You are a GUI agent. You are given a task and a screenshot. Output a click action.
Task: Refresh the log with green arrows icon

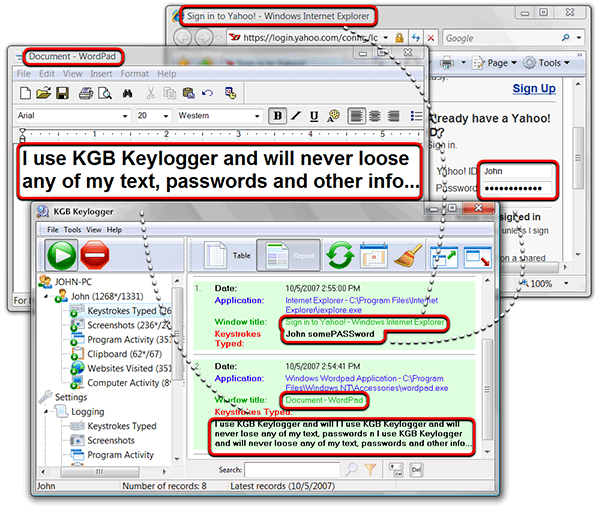pos(340,255)
